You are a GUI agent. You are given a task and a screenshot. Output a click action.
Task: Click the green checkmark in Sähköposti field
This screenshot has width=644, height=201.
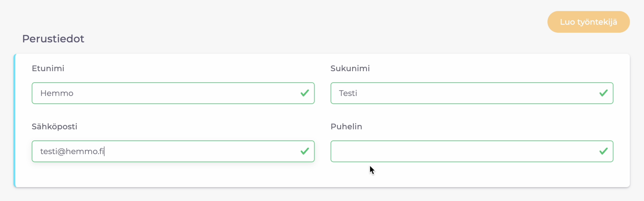click(304, 151)
